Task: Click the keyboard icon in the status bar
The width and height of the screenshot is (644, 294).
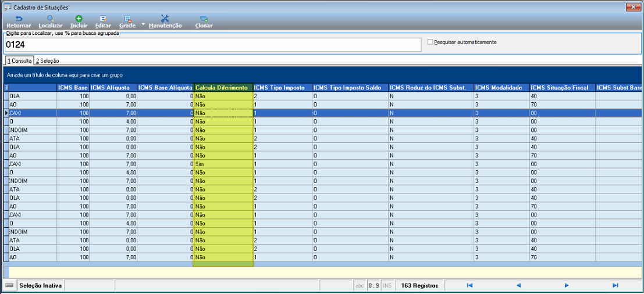Action: (x=10, y=285)
